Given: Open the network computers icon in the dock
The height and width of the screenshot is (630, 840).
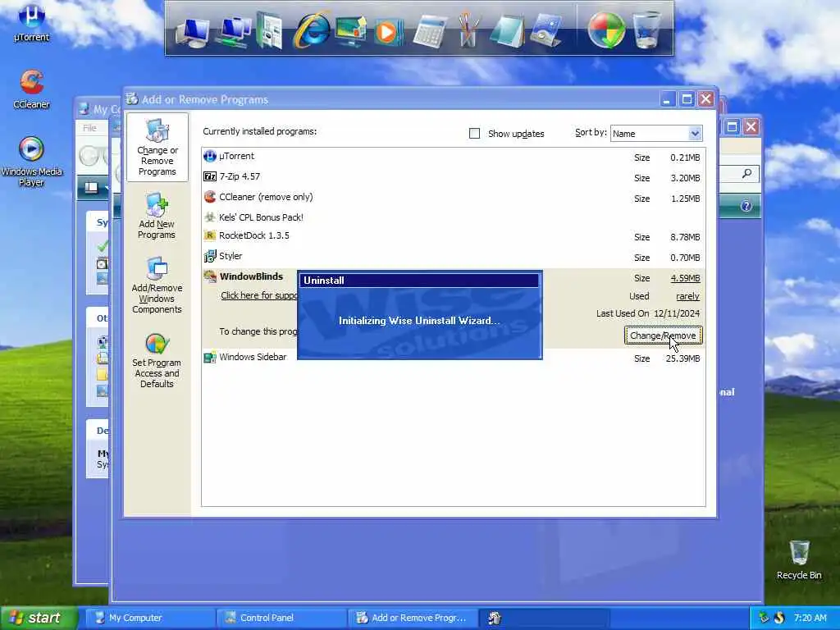Looking at the screenshot, I should pos(234,32).
